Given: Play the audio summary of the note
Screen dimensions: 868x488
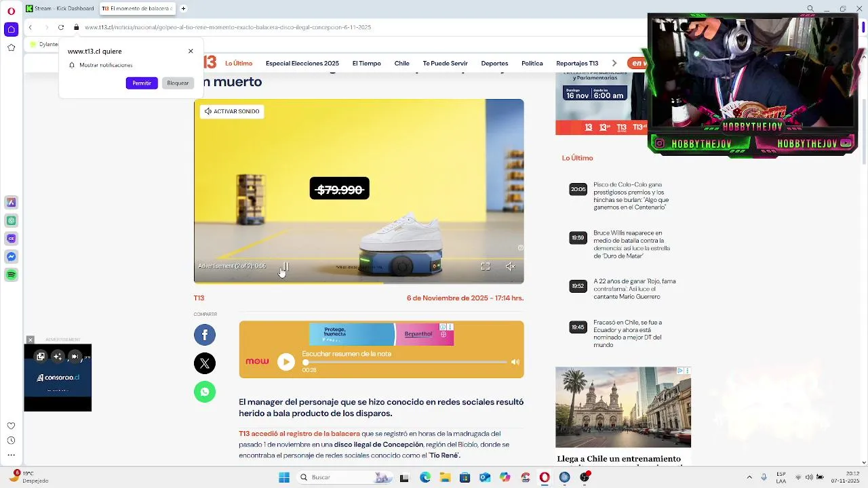Looking at the screenshot, I should (286, 362).
